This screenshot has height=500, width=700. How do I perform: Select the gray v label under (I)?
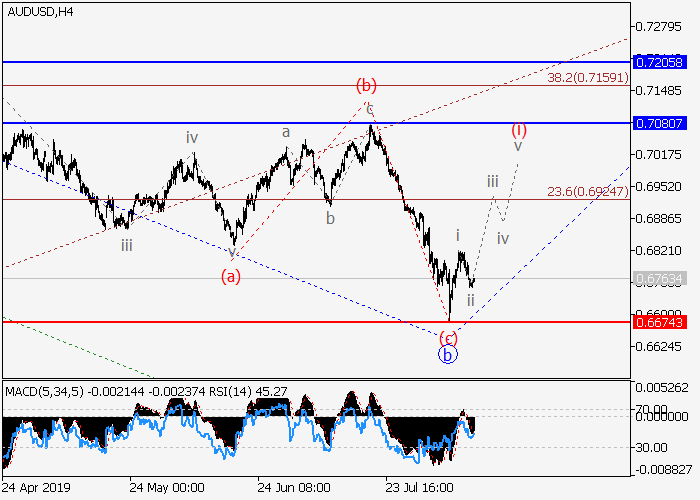click(517, 146)
